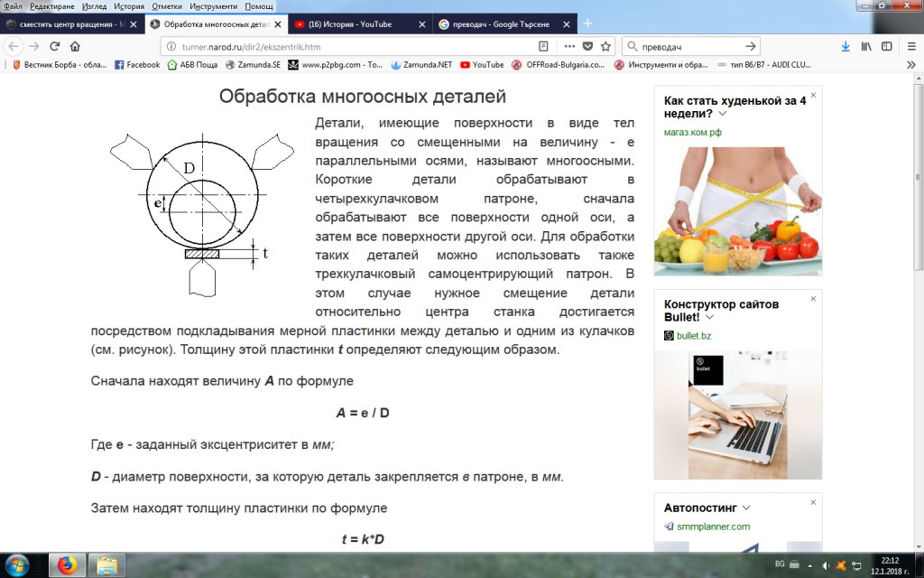Open the Инструменти menu

click(x=213, y=6)
